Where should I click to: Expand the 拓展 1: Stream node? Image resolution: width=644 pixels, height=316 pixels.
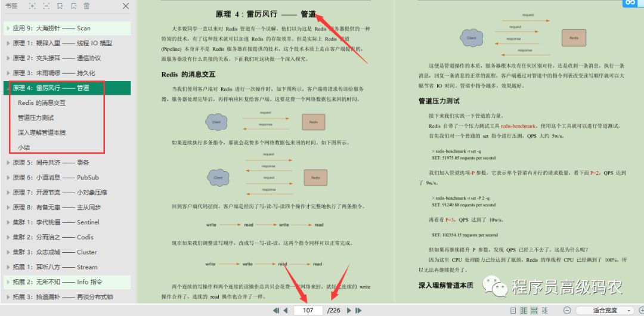8,267
